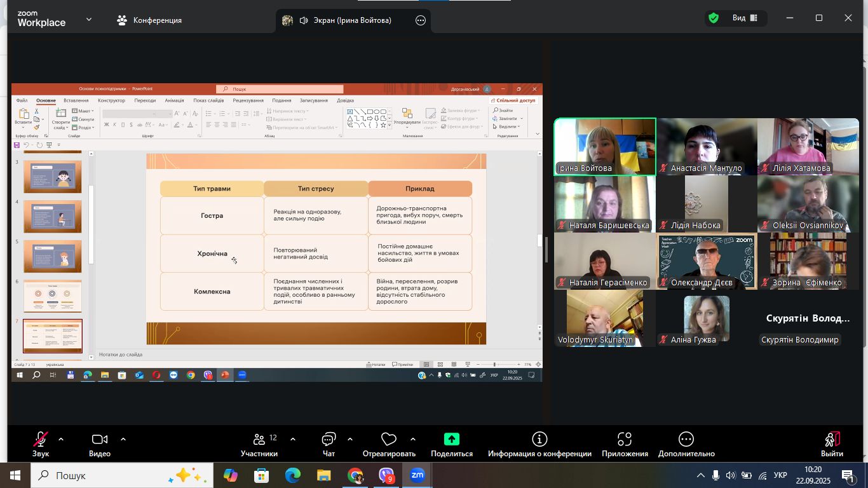This screenshot has height=488, width=868.
Task: Switch to the Конференция tab
Action: (150, 20)
